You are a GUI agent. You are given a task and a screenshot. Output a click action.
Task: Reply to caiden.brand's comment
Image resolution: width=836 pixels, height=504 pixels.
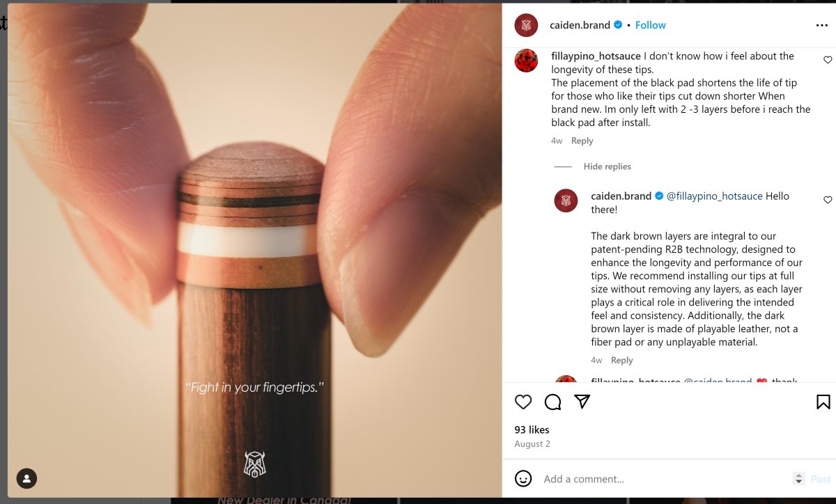[x=621, y=360]
